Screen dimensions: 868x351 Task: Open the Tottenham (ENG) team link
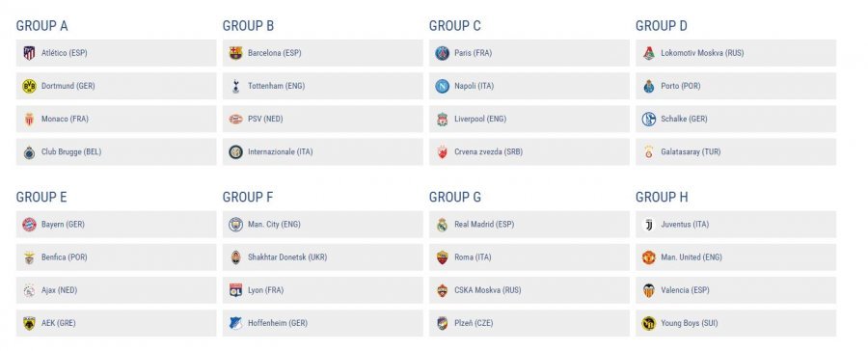point(276,86)
